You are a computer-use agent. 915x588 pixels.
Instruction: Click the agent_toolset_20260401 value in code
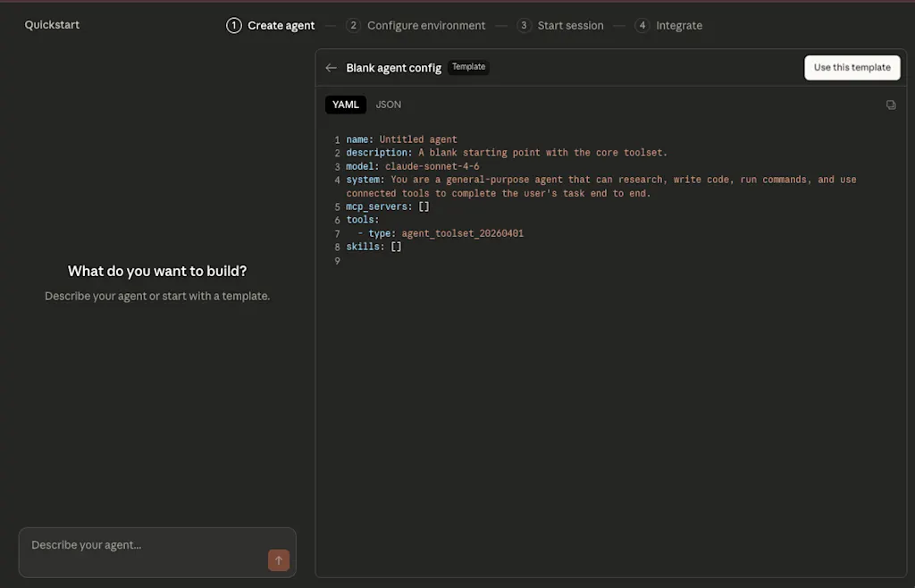tap(462, 233)
